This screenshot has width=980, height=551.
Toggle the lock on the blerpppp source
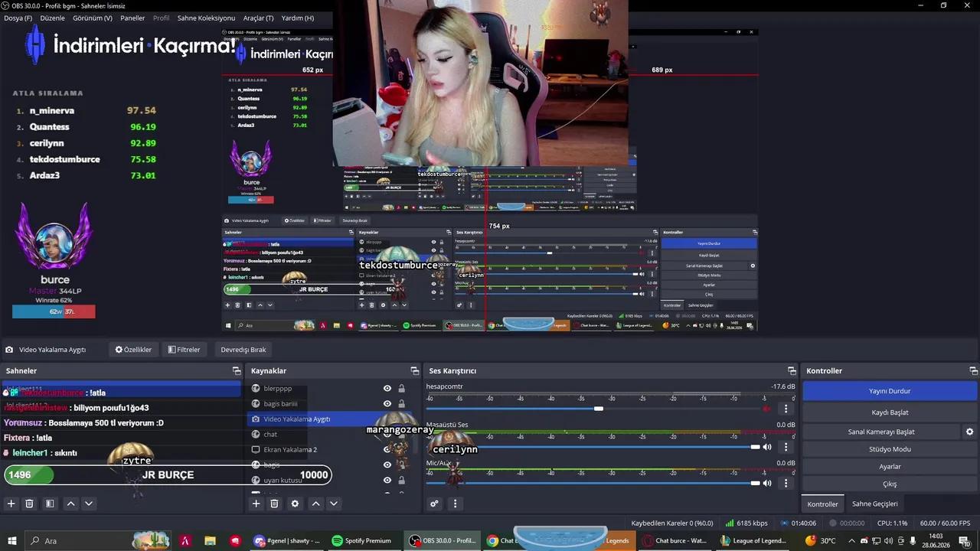[x=401, y=389]
